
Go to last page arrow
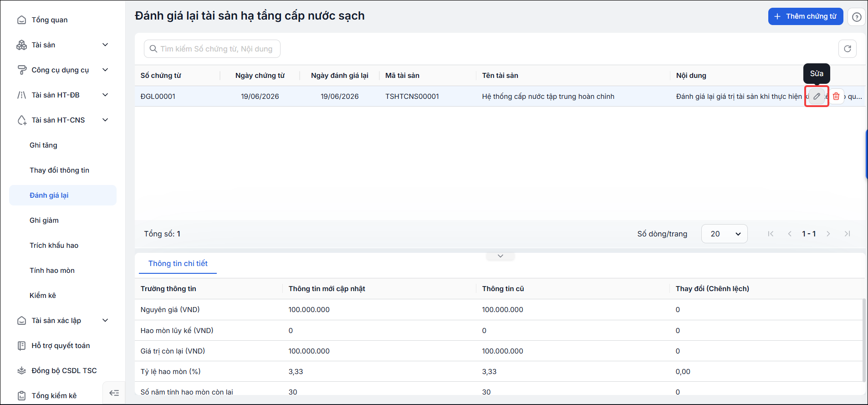(848, 234)
